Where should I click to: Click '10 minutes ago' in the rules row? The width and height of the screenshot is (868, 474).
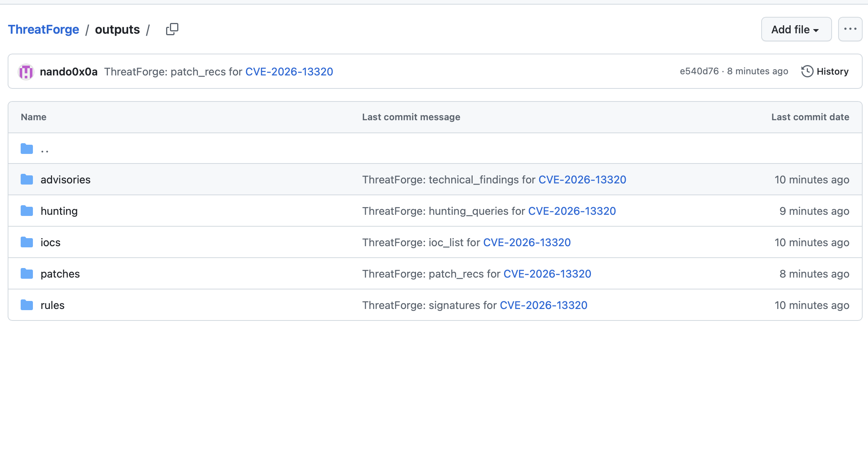812,305
